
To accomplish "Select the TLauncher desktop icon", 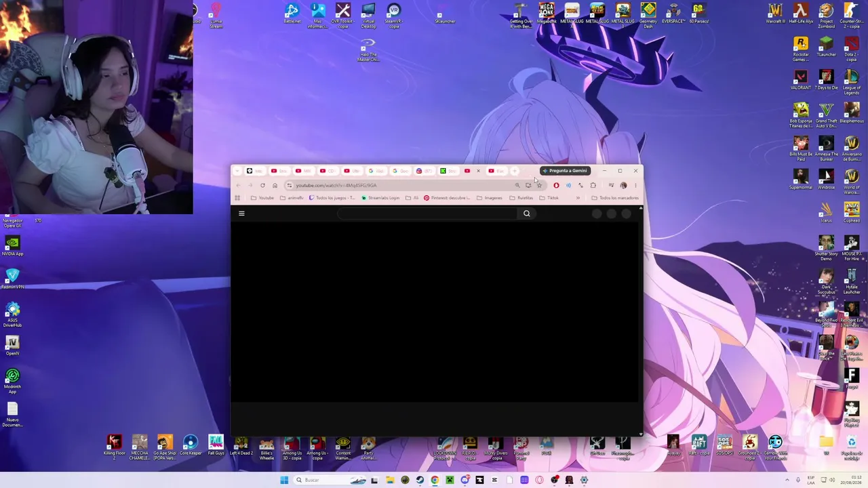I will (826, 47).
